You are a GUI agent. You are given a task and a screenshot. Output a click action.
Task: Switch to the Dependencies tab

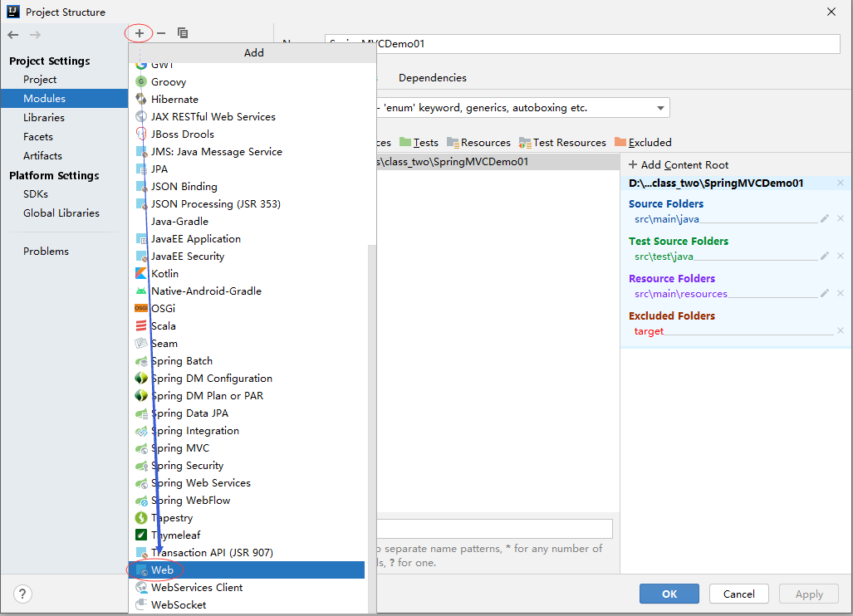(433, 78)
